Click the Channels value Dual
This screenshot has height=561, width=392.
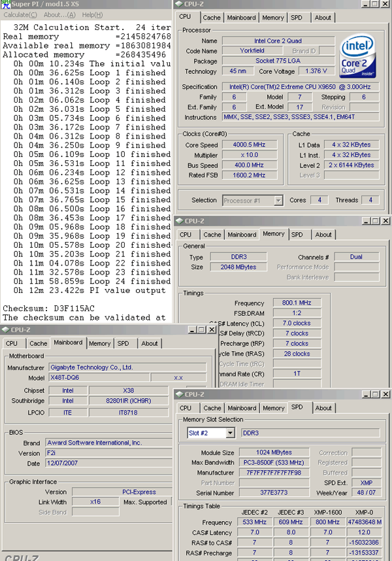point(356,256)
